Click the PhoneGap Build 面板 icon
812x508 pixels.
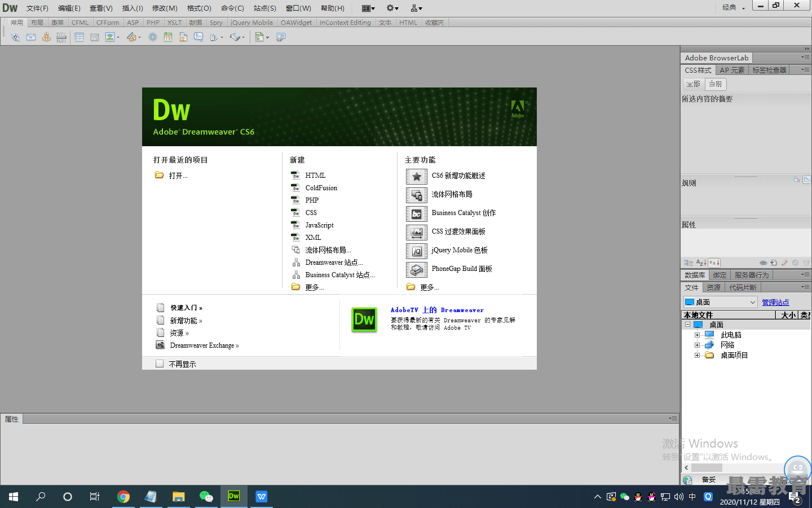[416, 270]
